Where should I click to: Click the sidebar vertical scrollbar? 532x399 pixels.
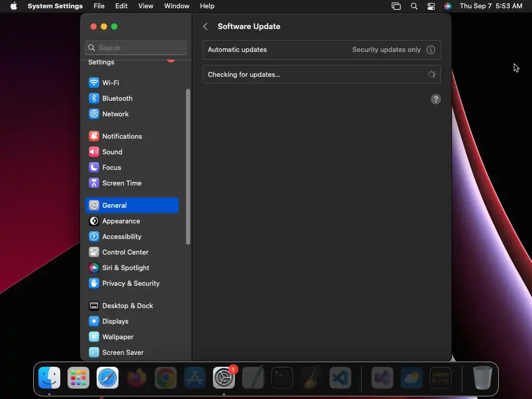point(188,167)
